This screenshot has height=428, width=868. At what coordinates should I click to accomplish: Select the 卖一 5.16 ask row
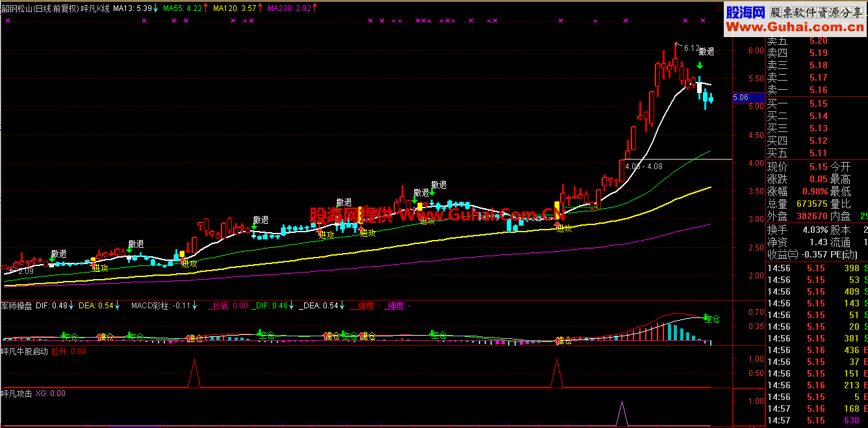click(817, 90)
